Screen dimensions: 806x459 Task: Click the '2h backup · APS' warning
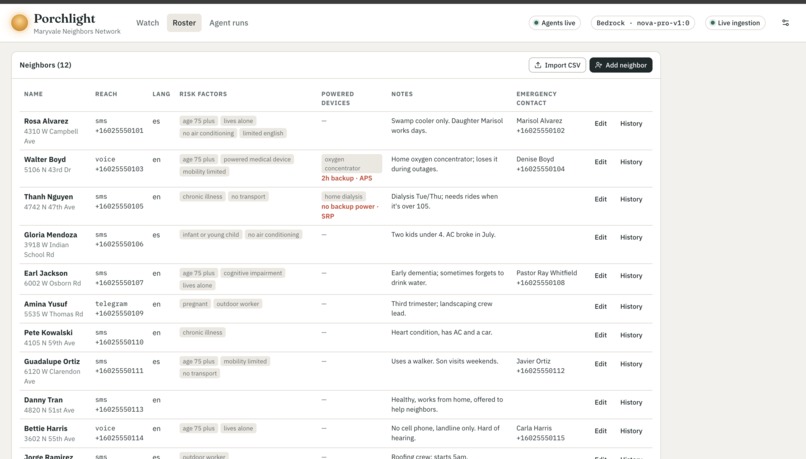click(347, 178)
